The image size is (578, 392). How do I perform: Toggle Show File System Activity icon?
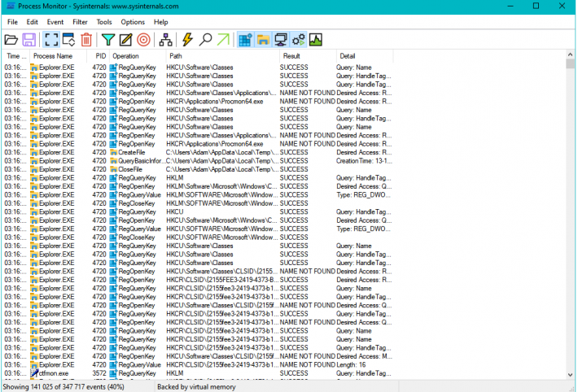(263, 40)
